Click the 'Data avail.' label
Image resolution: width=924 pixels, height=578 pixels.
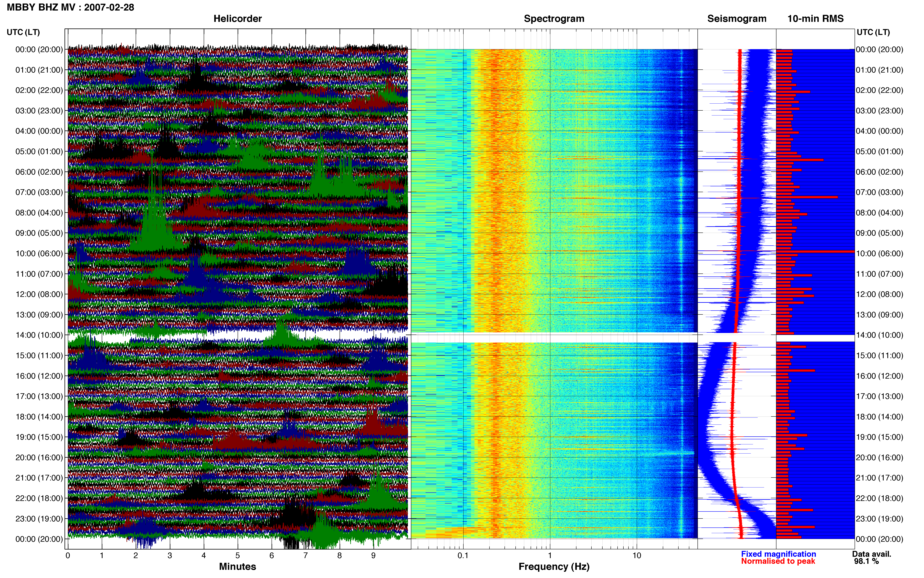tap(872, 554)
